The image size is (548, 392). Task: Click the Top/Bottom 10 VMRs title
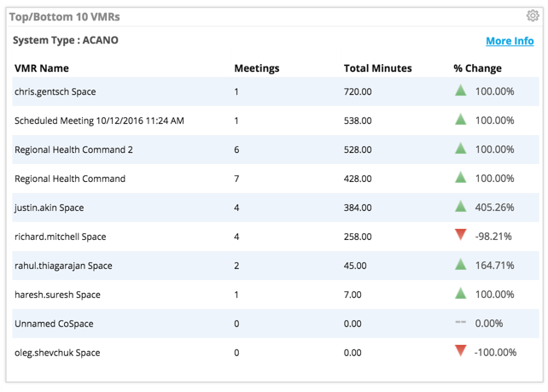click(64, 17)
